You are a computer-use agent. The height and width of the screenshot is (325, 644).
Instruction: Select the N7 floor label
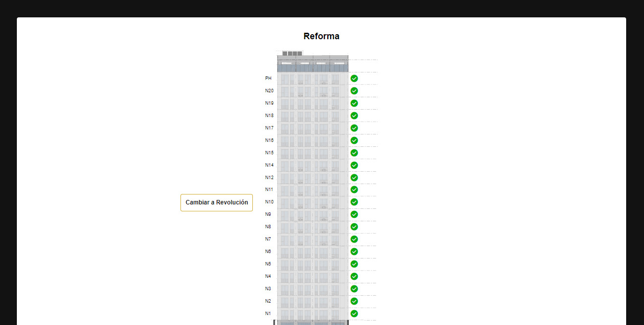click(268, 239)
